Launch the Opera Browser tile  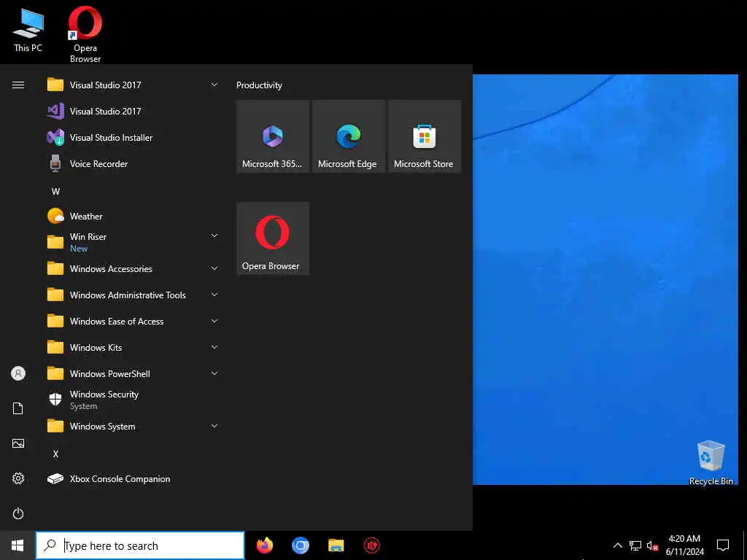(x=273, y=238)
